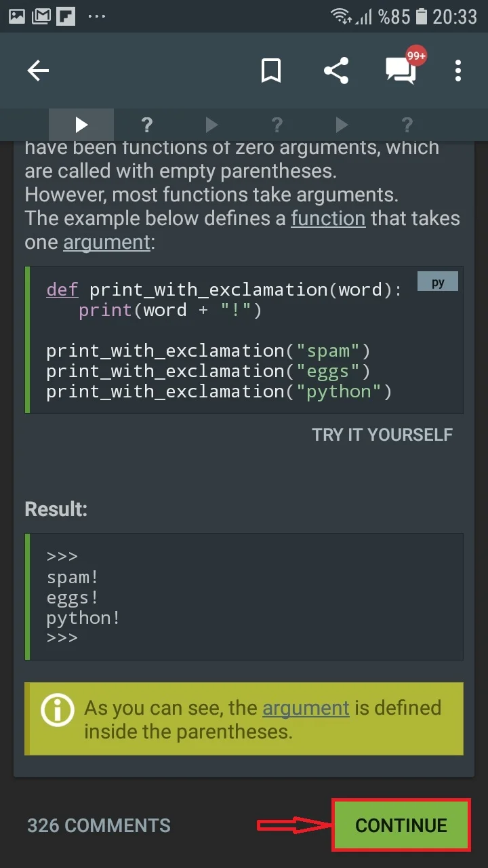Open the last question mark step
This screenshot has width=488, height=868.
[x=407, y=125]
